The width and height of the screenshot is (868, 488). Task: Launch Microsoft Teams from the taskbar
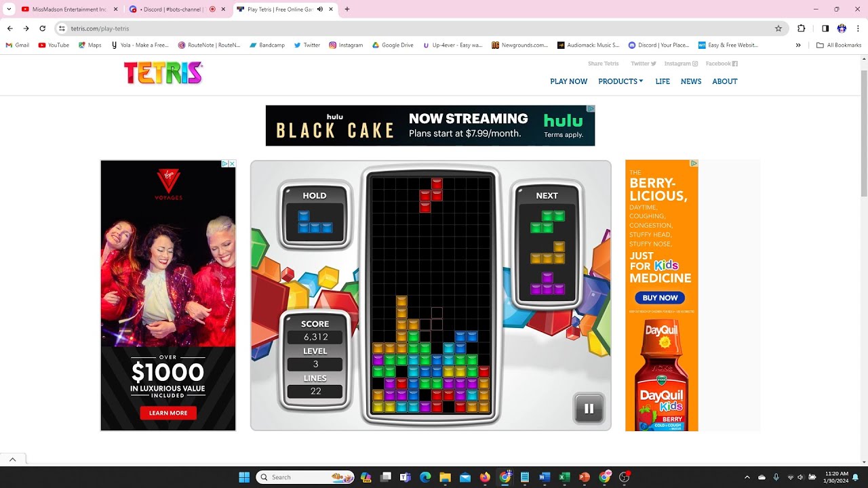[406, 477]
